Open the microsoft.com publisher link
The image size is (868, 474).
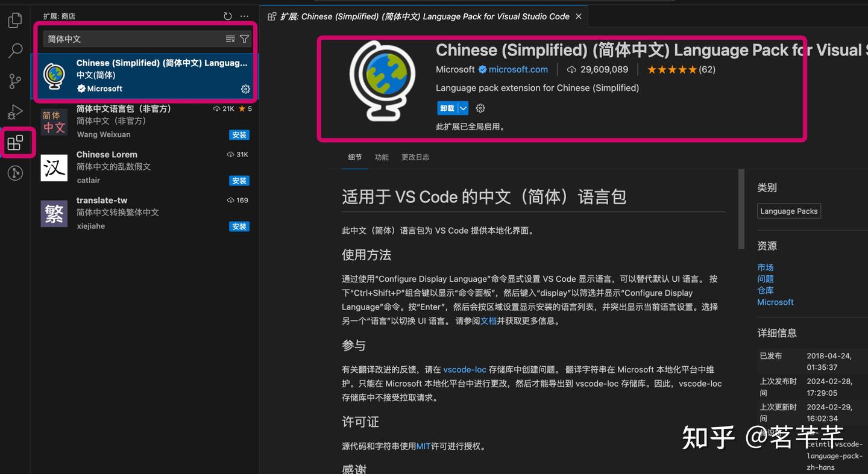pos(518,69)
